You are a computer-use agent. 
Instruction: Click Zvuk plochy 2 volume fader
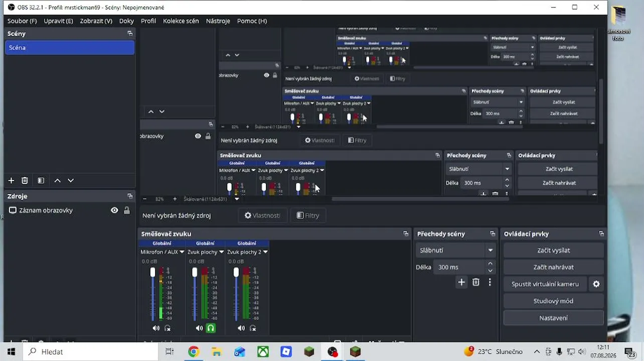pyautogui.click(x=236, y=272)
